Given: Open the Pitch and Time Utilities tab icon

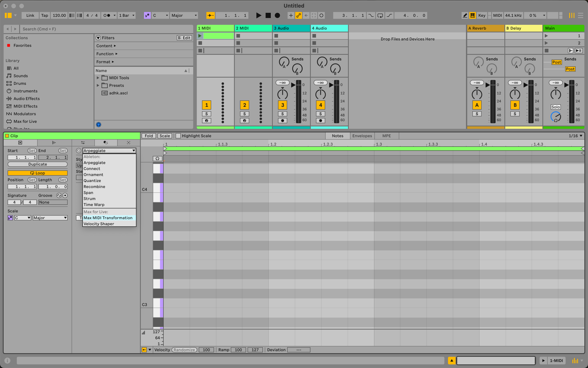Looking at the screenshot, I should [x=83, y=143].
